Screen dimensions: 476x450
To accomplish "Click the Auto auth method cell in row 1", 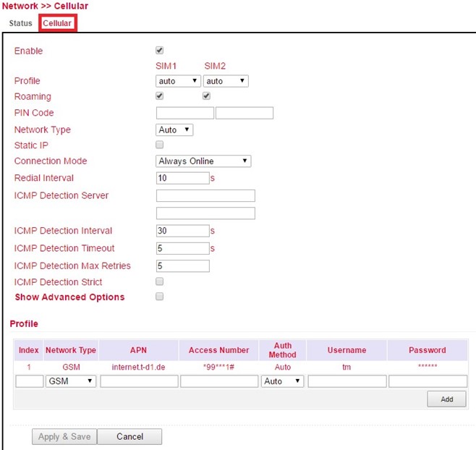I will (283, 367).
